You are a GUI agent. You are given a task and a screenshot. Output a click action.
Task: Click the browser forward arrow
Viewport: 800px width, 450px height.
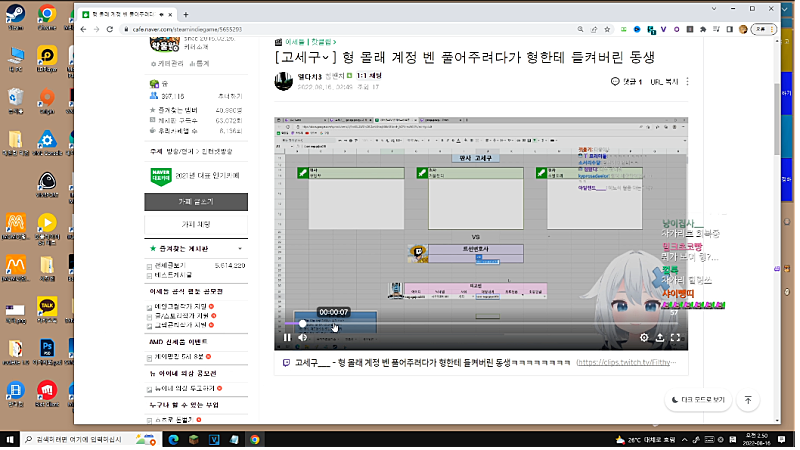[96, 30]
